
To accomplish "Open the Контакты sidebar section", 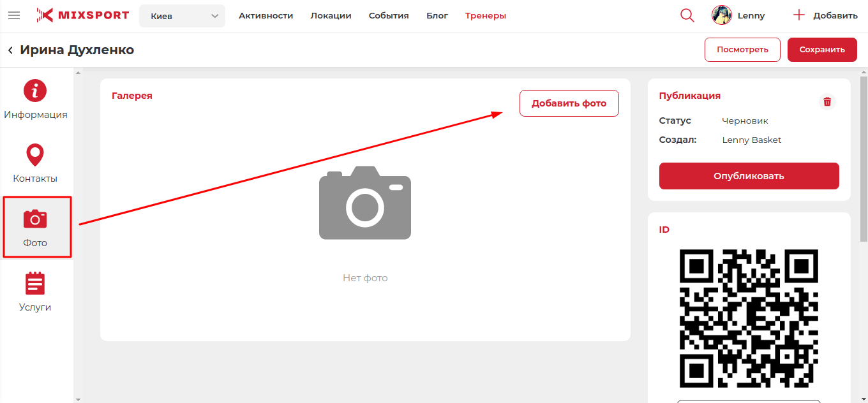I will tap(35, 164).
